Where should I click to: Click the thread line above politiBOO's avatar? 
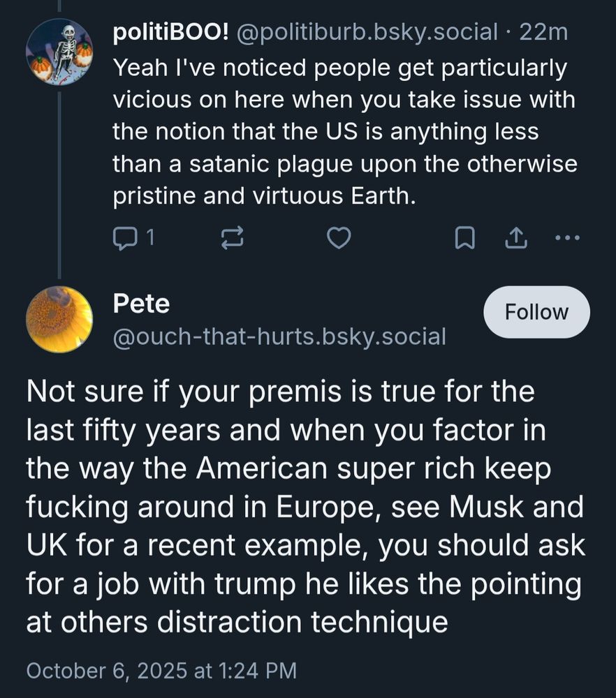[59, 6]
